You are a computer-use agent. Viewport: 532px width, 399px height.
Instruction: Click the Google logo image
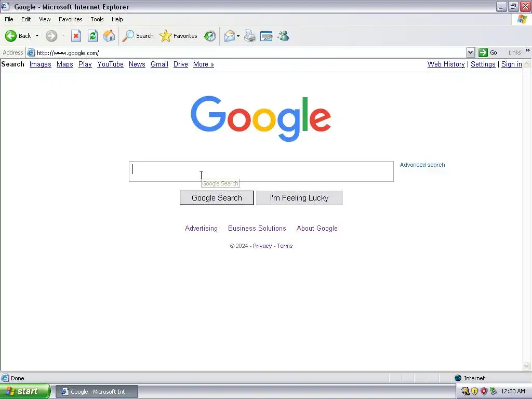click(x=261, y=118)
